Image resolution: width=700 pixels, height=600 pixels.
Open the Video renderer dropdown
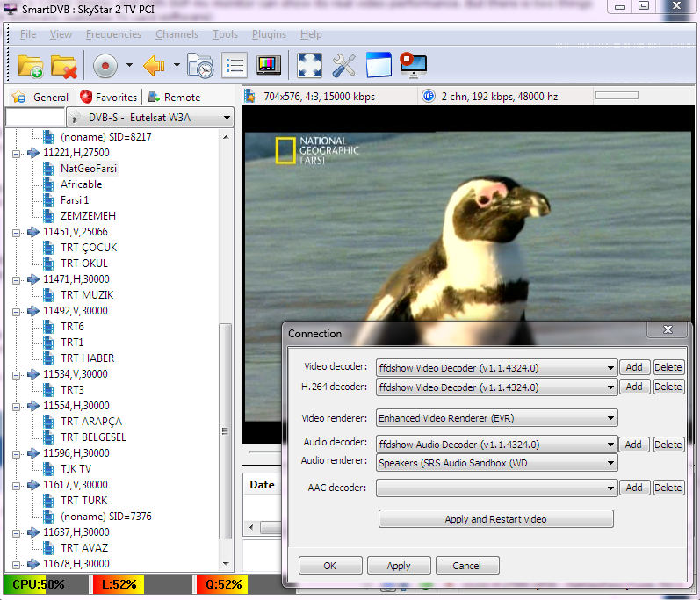(x=496, y=418)
